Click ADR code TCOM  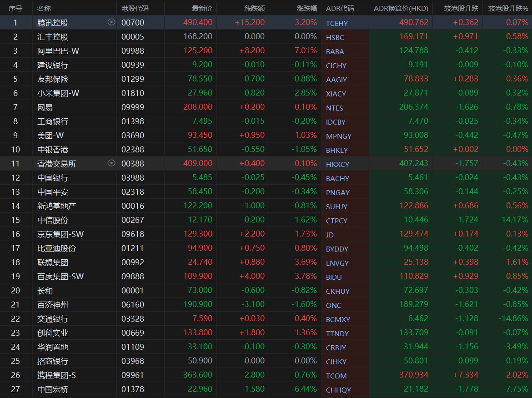(x=336, y=376)
